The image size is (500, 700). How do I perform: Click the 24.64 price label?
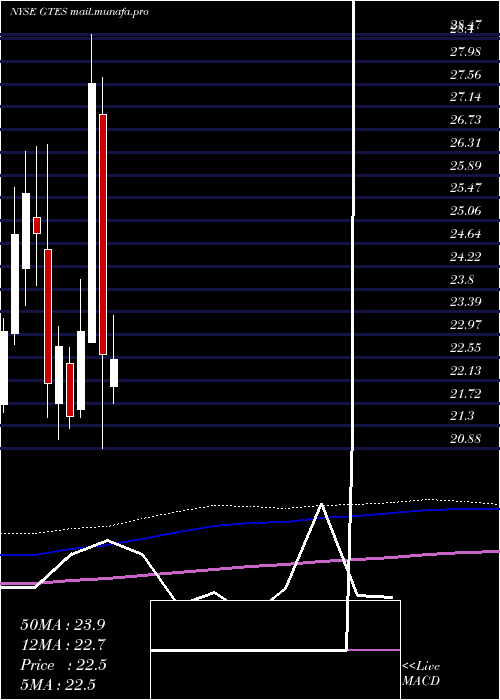click(466, 233)
